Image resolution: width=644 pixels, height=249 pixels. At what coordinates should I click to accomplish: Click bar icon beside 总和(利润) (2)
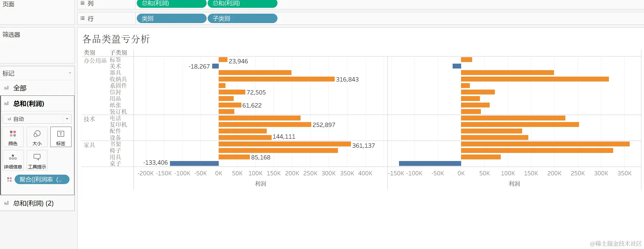6,203
